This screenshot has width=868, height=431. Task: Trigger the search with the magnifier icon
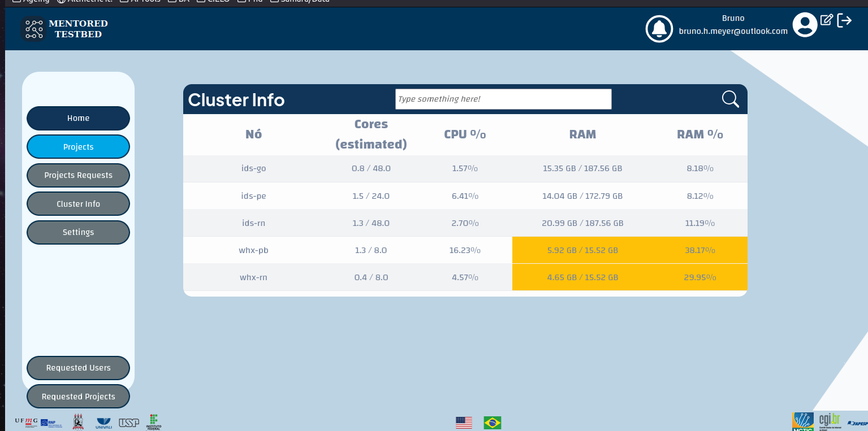(730, 99)
